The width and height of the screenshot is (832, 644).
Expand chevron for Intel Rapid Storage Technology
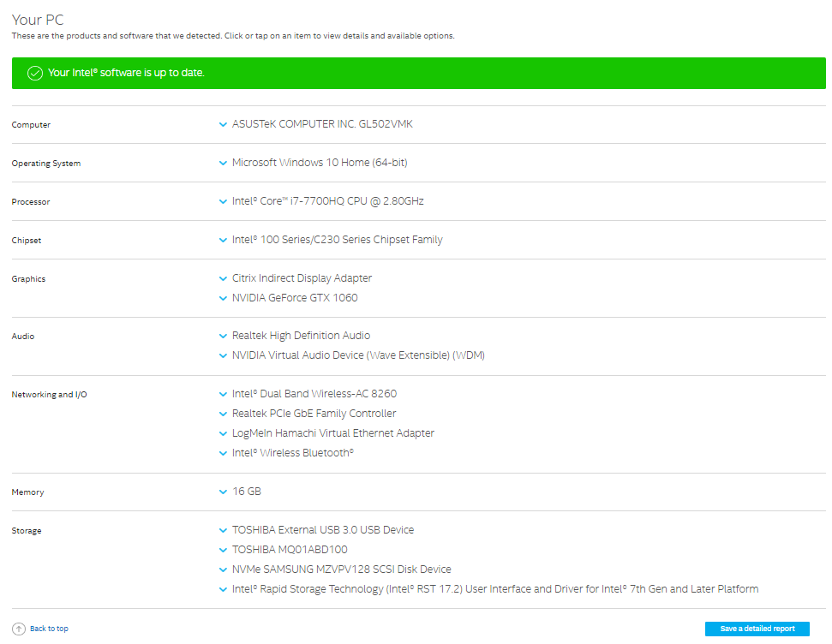tap(223, 589)
